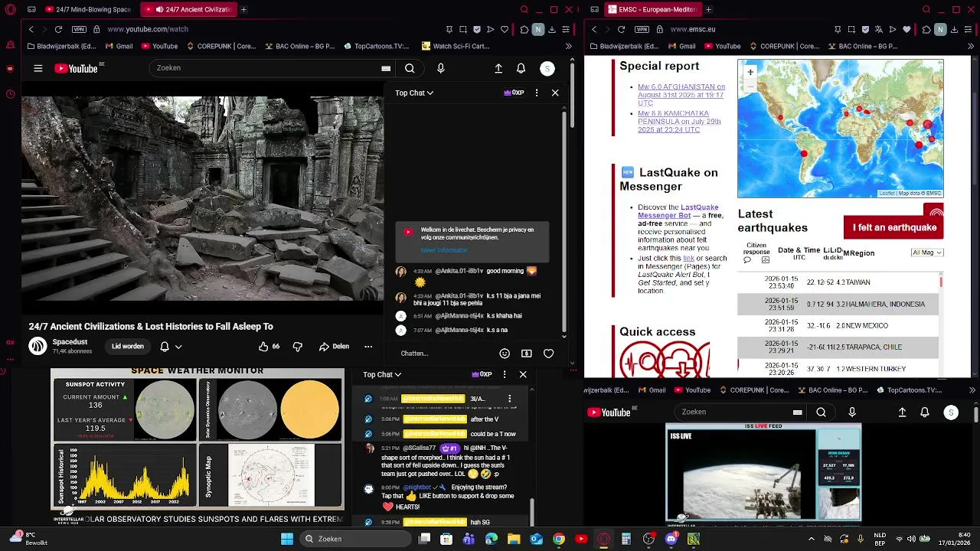This screenshot has height=551, width=980.
Task: Toggle the on-screen keyboard in top-left YouTube search
Action: click(386, 68)
